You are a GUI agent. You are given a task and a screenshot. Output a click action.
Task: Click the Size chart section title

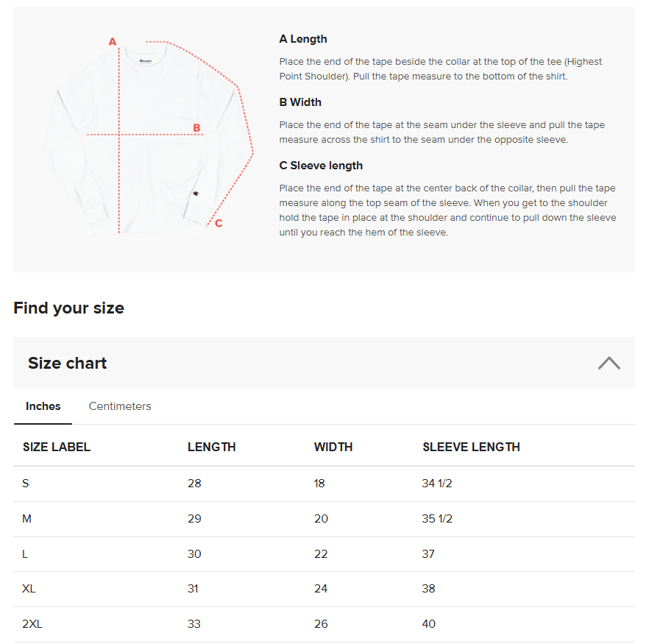click(x=68, y=363)
